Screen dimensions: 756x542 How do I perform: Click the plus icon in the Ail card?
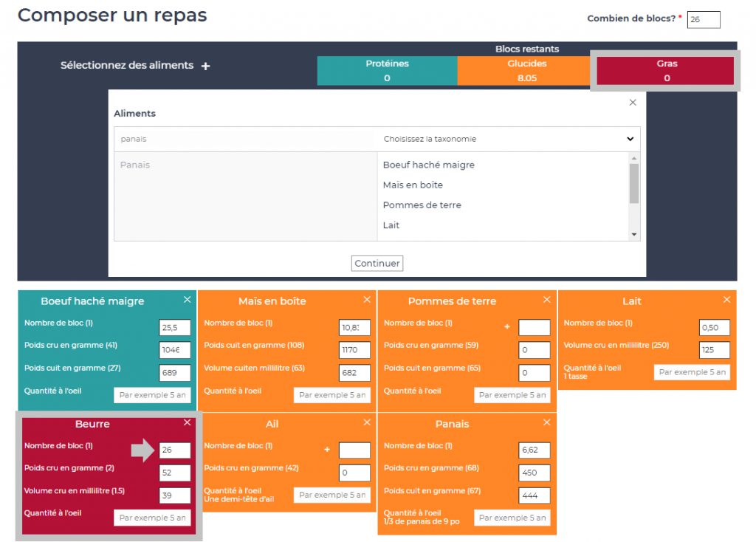[327, 450]
